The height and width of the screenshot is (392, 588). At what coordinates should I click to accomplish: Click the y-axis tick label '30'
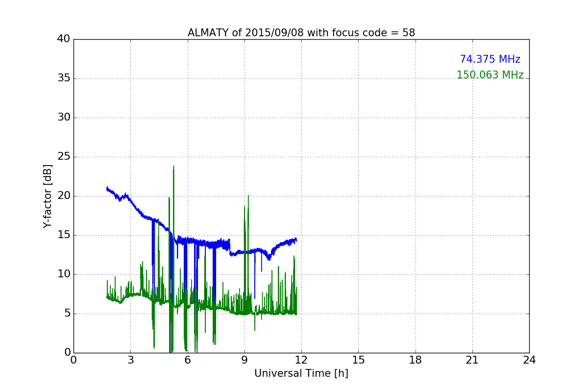pos(64,118)
